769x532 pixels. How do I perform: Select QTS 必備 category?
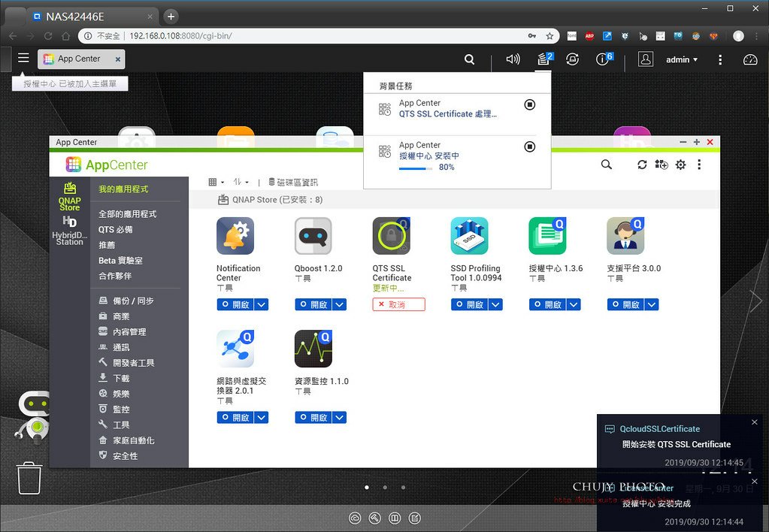[x=115, y=229]
